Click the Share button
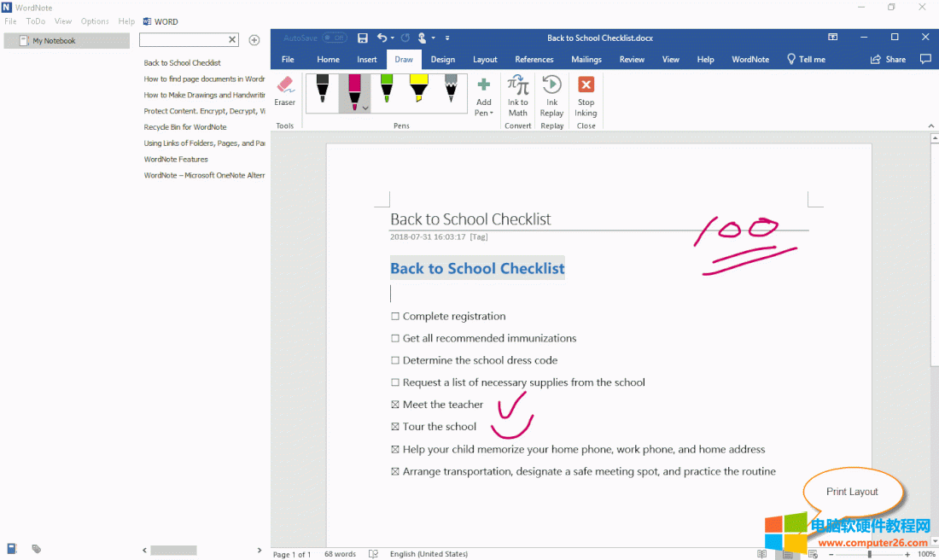 [x=888, y=60]
